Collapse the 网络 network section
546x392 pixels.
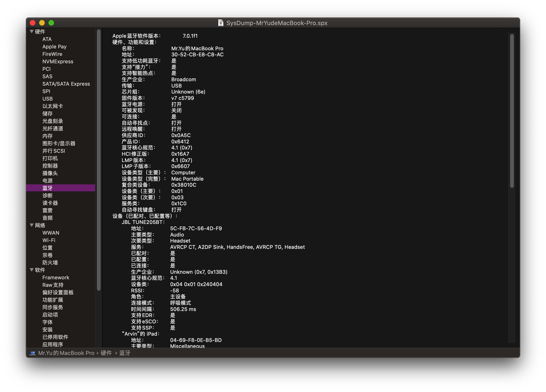(31, 225)
